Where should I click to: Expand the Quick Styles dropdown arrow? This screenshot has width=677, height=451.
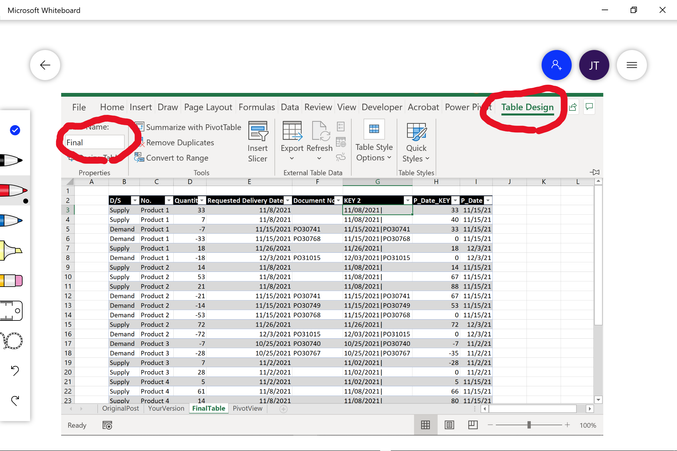pos(427,159)
